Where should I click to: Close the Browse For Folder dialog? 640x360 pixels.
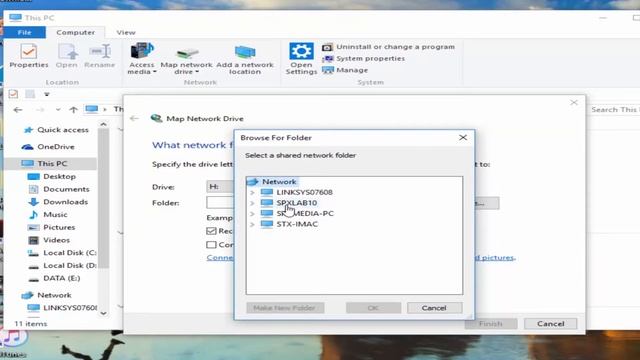[x=463, y=138]
